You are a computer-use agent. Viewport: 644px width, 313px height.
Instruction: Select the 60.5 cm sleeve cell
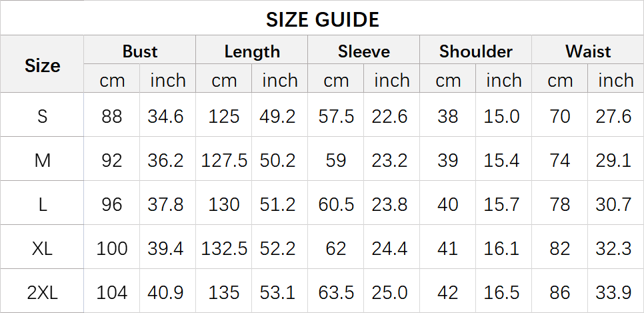click(336, 204)
